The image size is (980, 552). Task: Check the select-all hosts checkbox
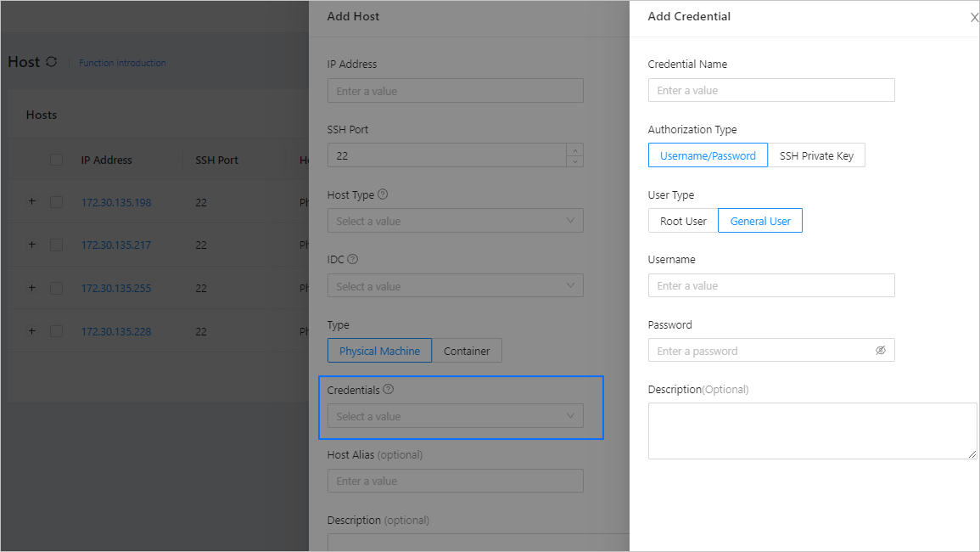[56, 160]
